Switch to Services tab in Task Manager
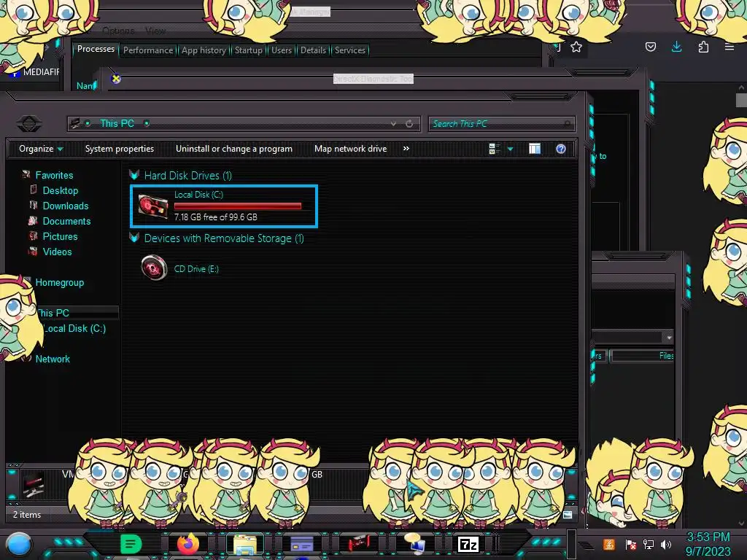 (x=349, y=50)
